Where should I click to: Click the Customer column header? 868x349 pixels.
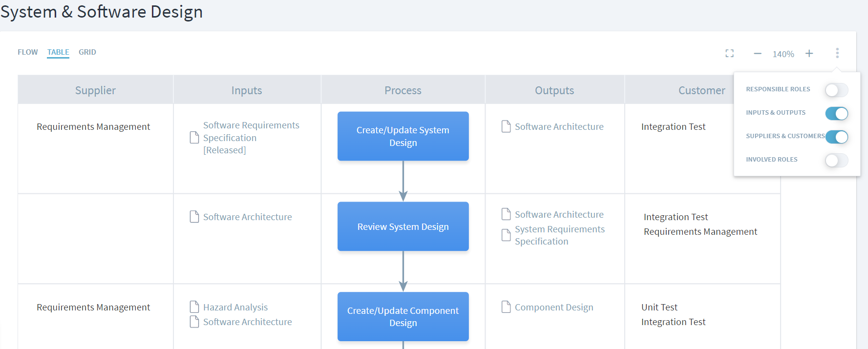point(702,90)
